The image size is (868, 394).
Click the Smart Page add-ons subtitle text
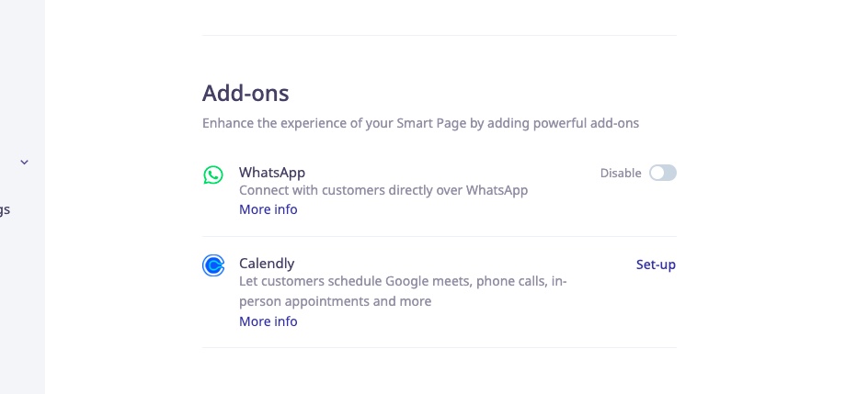pyautogui.click(x=420, y=123)
